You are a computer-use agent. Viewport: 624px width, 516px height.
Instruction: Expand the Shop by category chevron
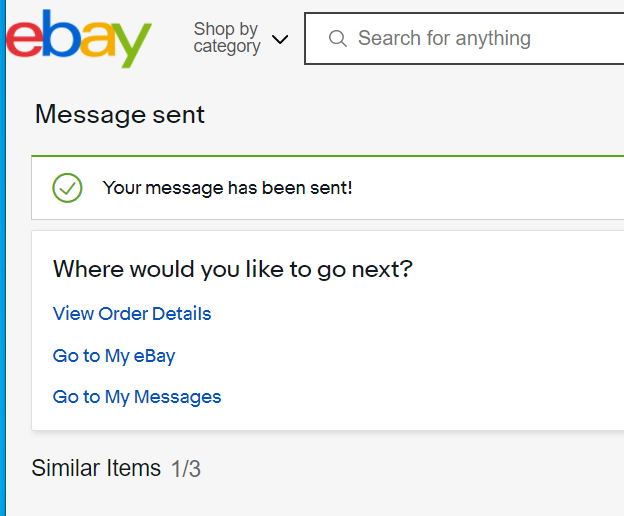[280, 39]
